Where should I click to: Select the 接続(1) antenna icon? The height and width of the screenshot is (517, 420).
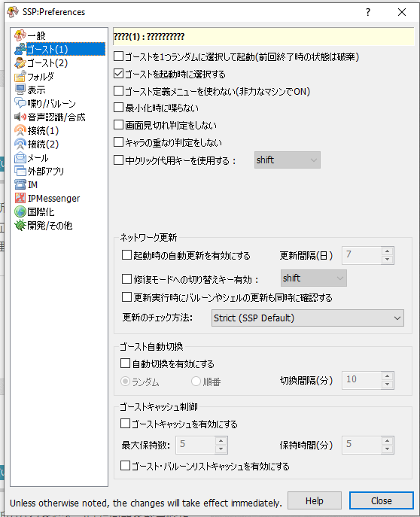(x=20, y=131)
